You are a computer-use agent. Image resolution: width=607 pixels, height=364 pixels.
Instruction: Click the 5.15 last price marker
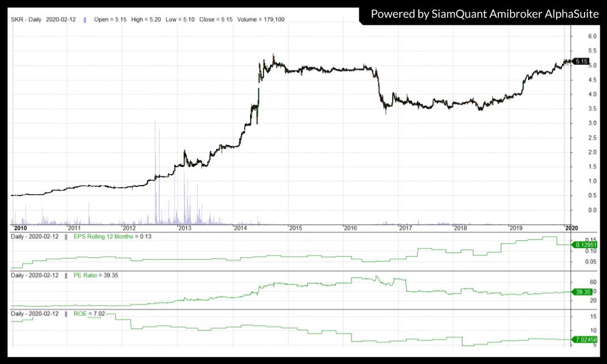[x=582, y=62]
